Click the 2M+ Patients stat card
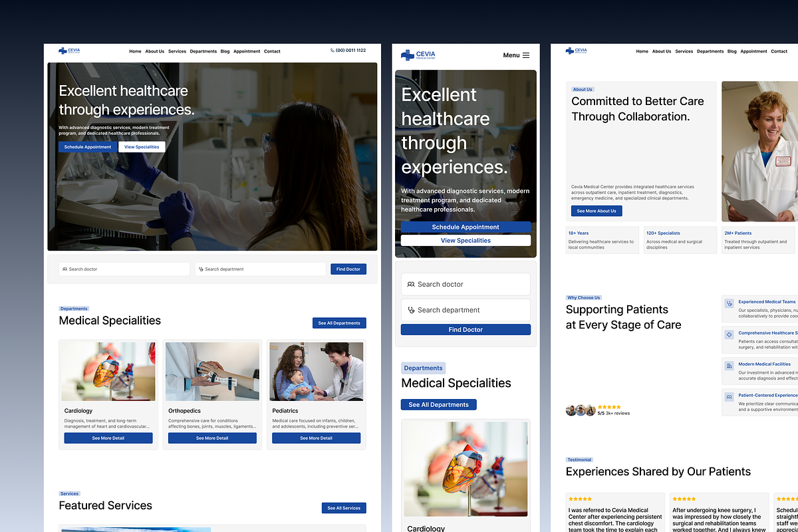 tap(758, 240)
